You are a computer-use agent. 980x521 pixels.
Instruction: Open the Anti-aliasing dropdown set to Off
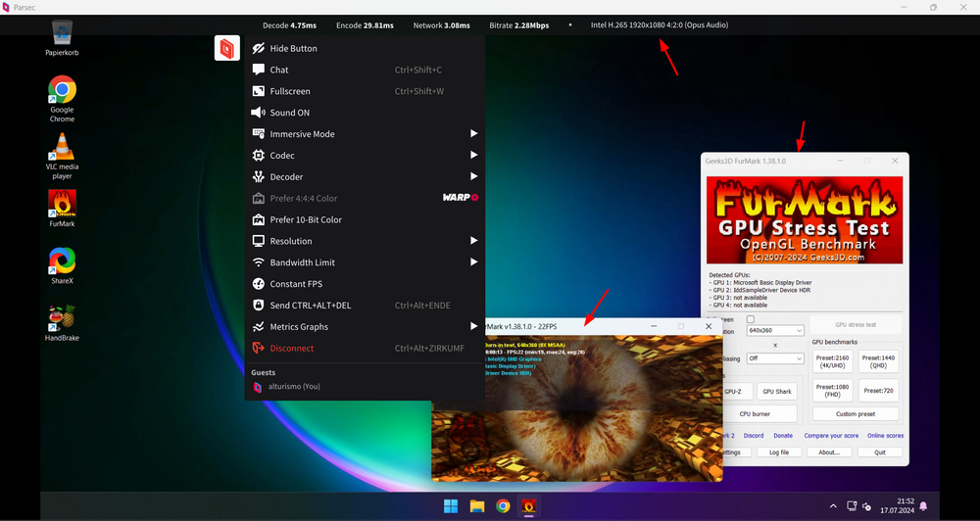coord(775,358)
